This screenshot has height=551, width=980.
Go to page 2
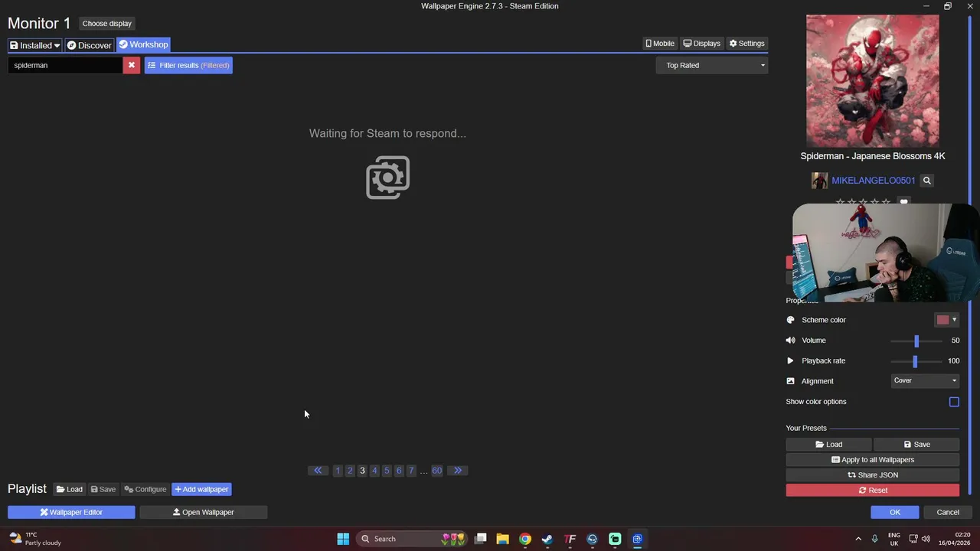pyautogui.click(x=350, y=471)
